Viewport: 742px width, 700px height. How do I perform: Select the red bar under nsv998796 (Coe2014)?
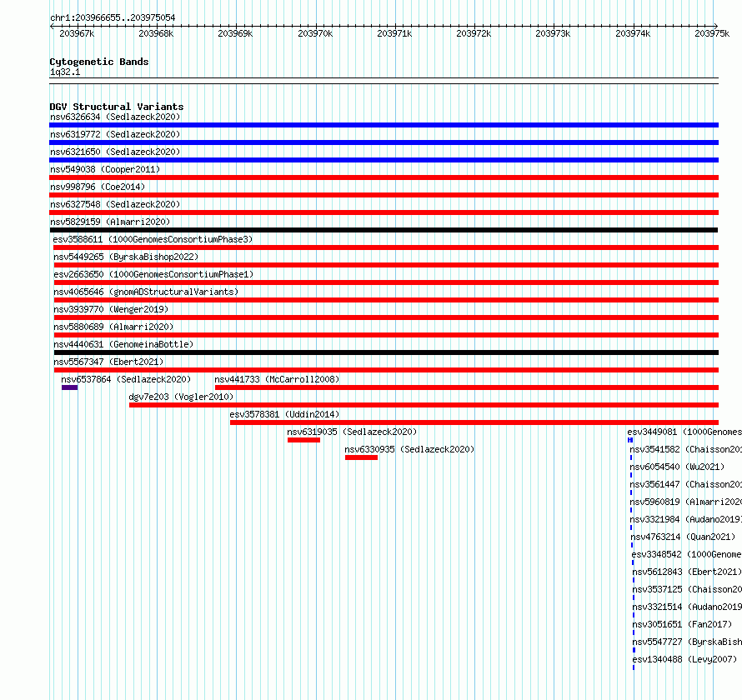[384, 195]
